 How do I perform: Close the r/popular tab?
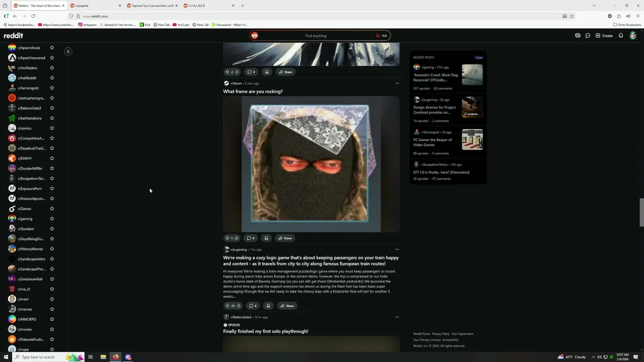coord(120,6)
